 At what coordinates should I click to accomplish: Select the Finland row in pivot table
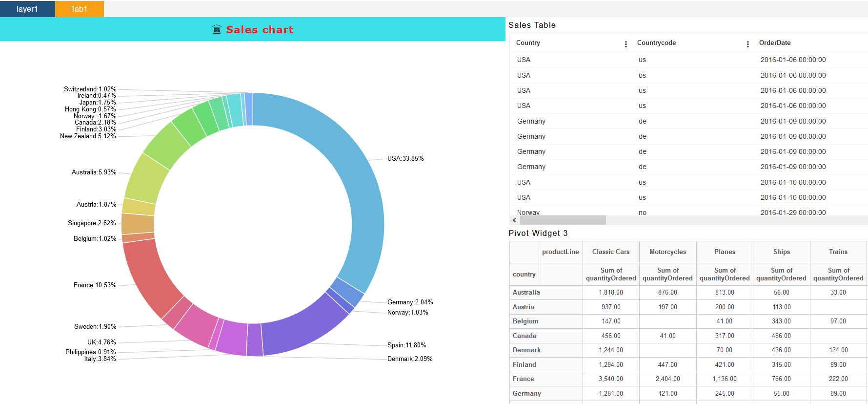pos(688,364)
